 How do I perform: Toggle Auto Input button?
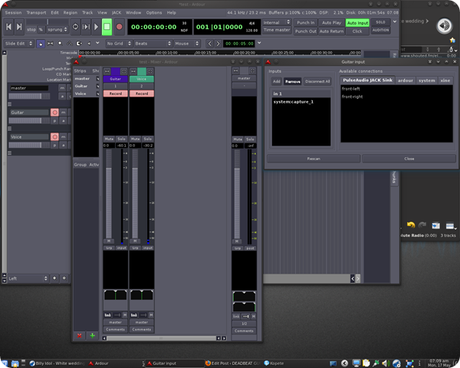(357, 23)
